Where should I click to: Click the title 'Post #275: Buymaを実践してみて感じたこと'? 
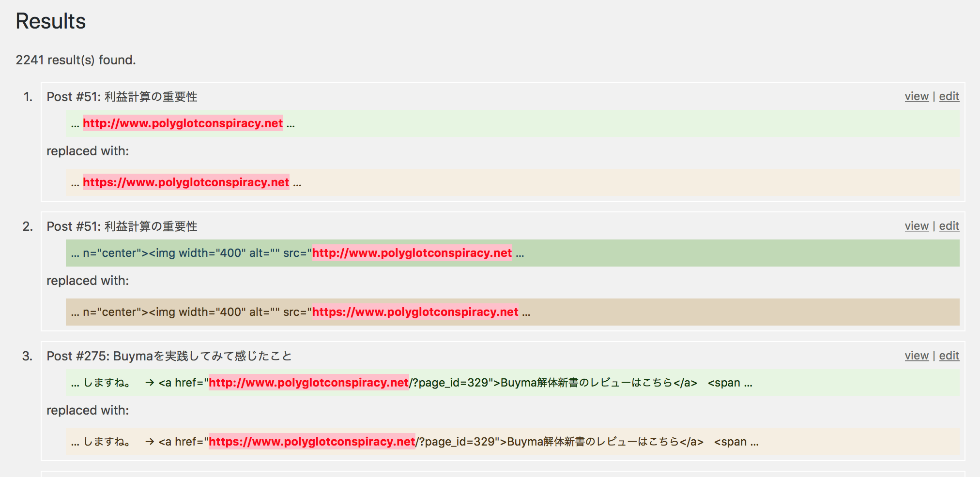[x=169, y=356]
